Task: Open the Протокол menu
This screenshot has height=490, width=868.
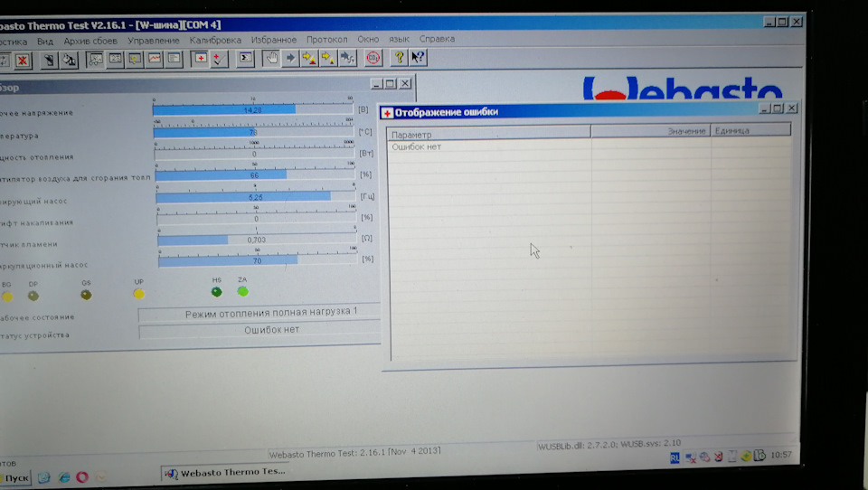Action: (327, 39)
